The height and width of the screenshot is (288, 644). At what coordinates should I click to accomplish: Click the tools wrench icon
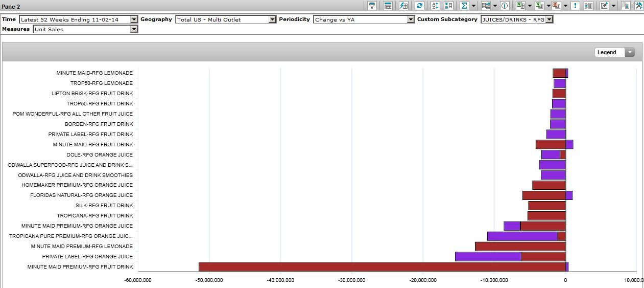tap(638, 6)
